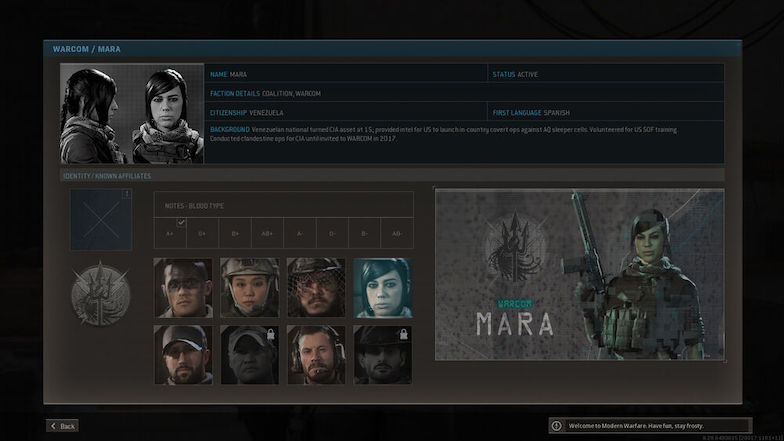Click the Mara operator card preview image
Viewport: 784px width, 441px height.
pyautogui.click(x=580, y=274)
